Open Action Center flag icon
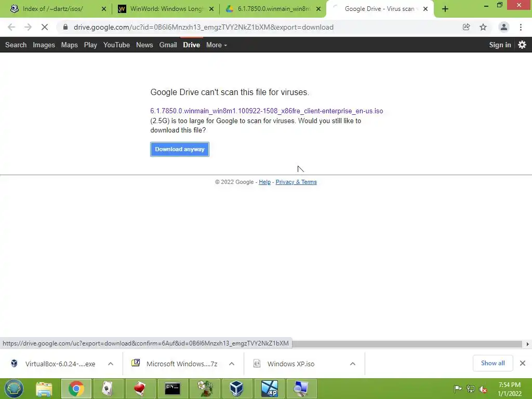Image resolution: width=532 pixels, height=399 pixels. pos(458,389)
